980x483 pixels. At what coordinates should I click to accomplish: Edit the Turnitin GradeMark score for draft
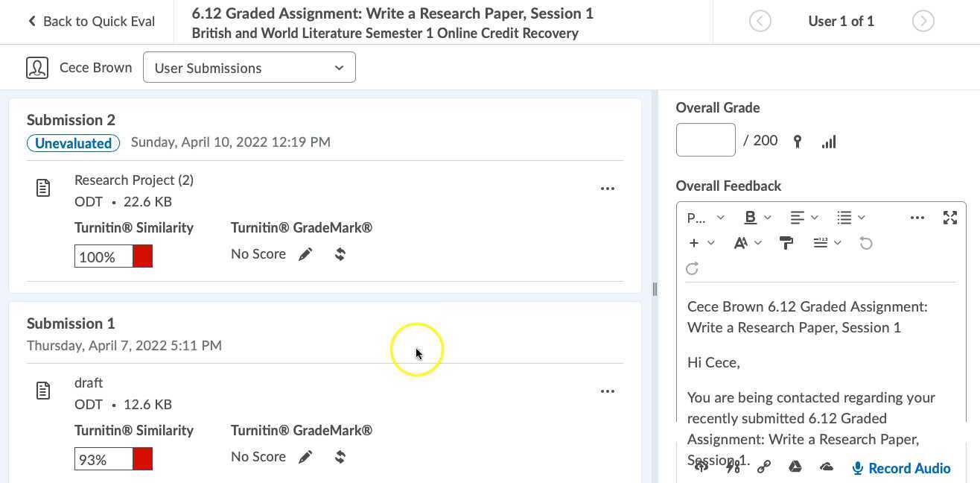point(305,456)
